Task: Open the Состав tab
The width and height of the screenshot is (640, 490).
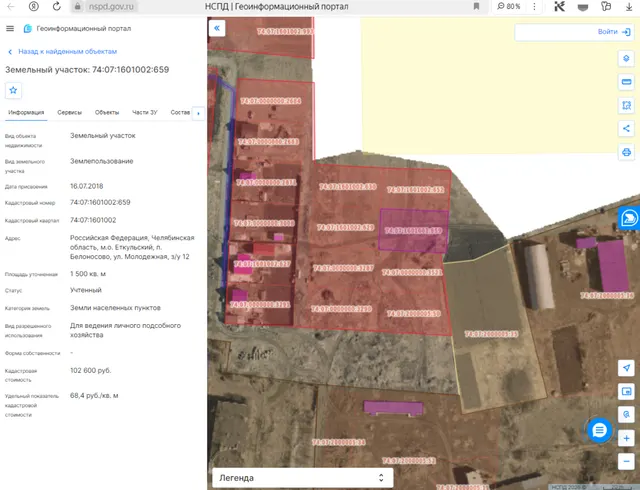Action: (180, 112)
